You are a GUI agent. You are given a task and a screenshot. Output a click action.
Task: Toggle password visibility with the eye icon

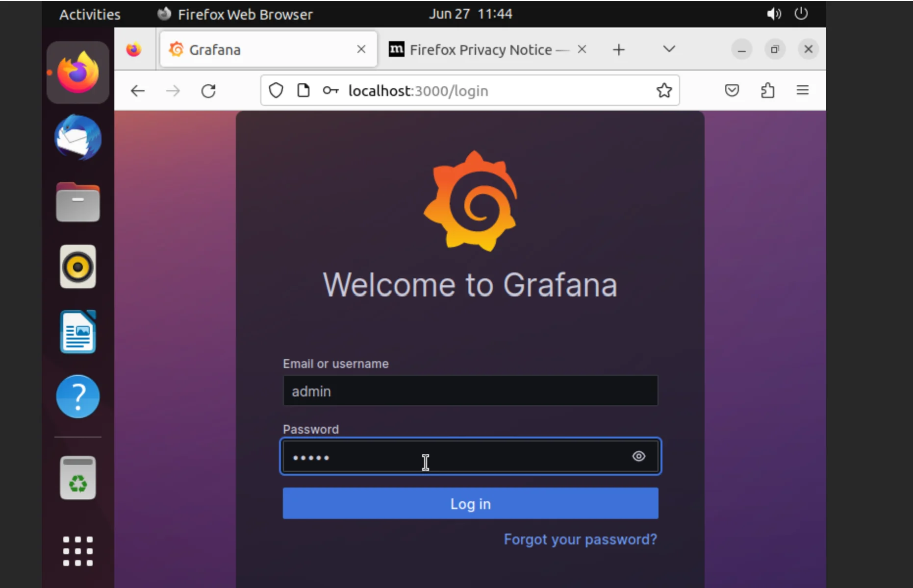tap(638, 456)
